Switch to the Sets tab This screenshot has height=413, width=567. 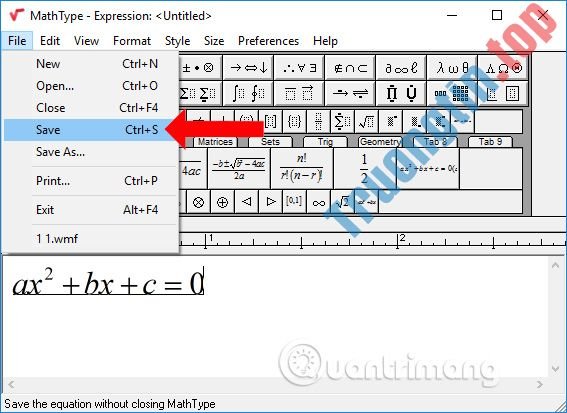pos(270,142)
